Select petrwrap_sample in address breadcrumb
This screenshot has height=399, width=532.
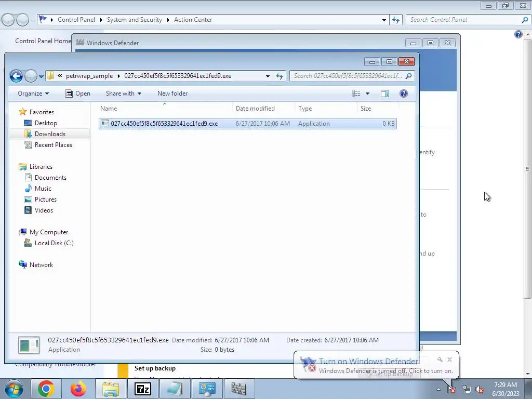tap(89, 76)
